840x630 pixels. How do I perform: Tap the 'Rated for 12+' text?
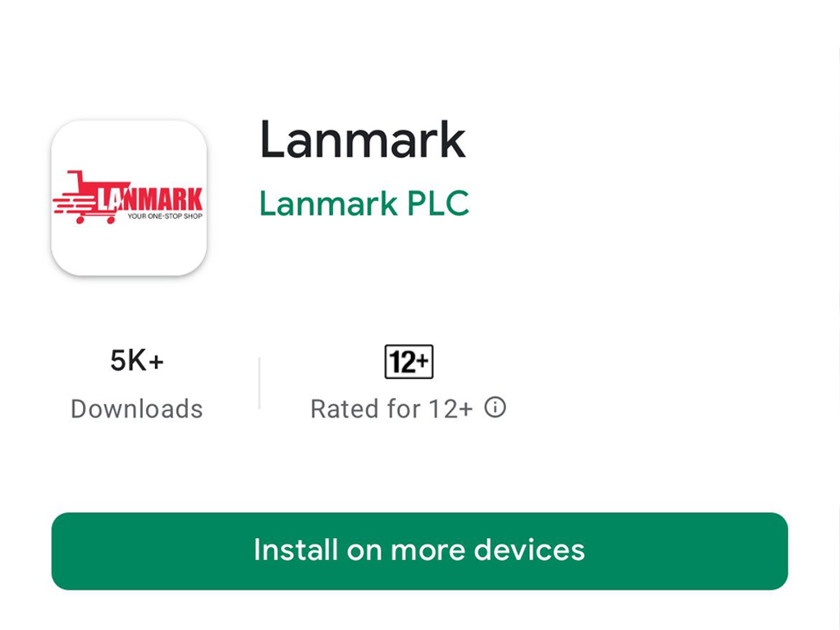click(391, 409)
